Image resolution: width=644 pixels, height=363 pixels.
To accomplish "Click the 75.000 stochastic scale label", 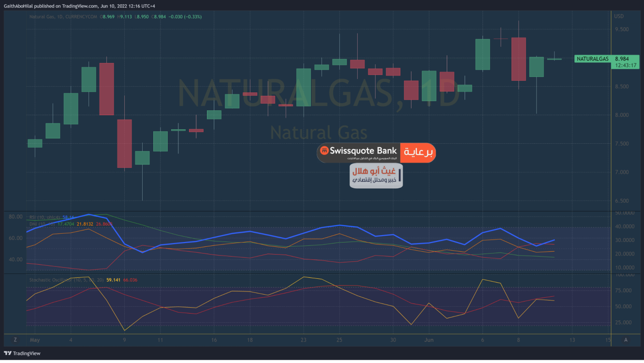I will [623, 291].
